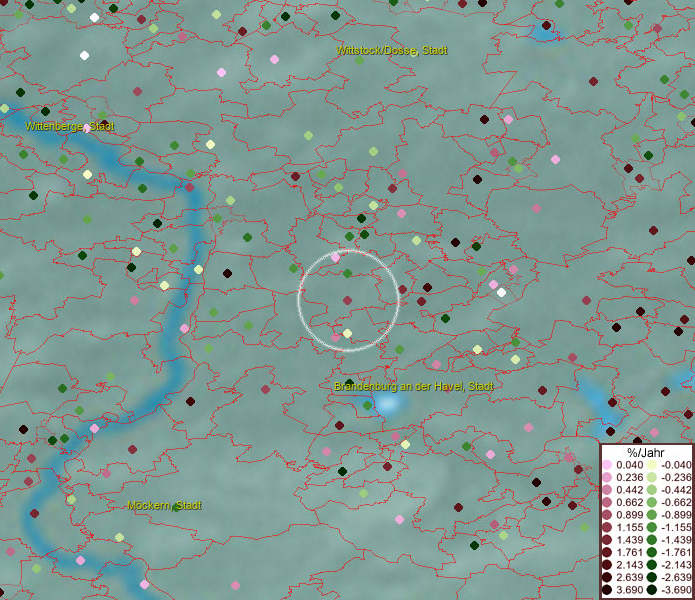
Task: Pick the -0.040 pale yellow legend swatch
Action: 652,465
